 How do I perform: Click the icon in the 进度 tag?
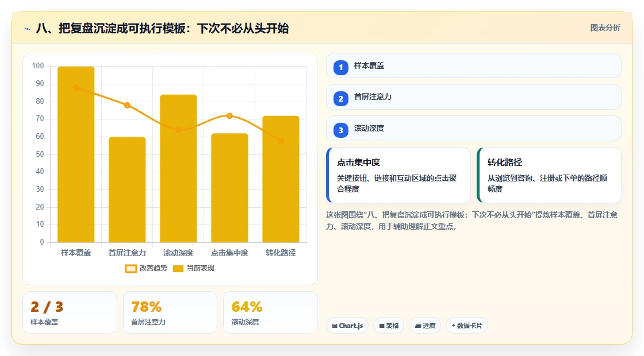(x=418, y=326)
